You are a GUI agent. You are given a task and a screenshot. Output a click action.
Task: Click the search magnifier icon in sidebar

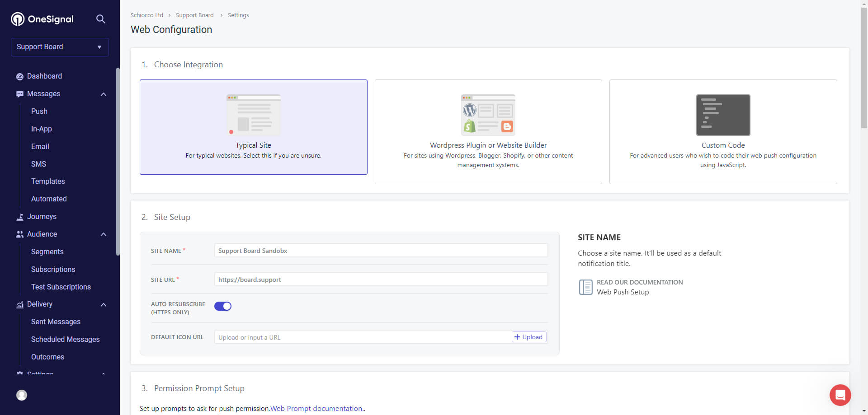100,19
